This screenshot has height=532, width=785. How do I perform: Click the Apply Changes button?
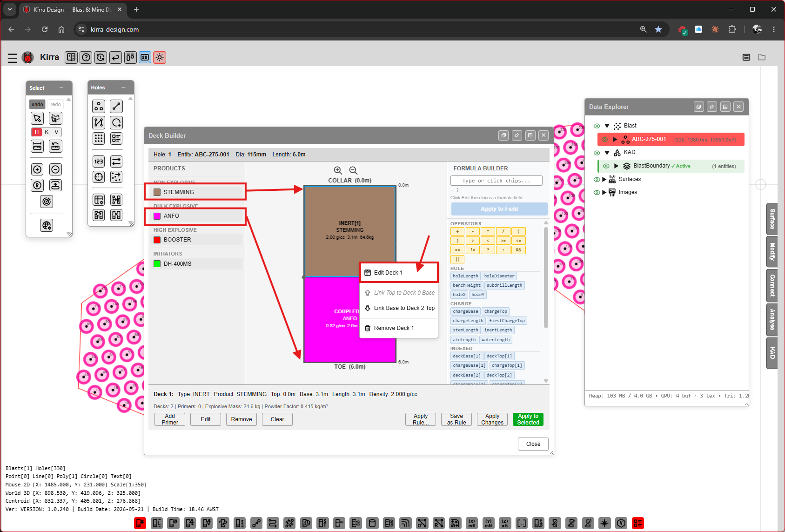tap(492, 419)
